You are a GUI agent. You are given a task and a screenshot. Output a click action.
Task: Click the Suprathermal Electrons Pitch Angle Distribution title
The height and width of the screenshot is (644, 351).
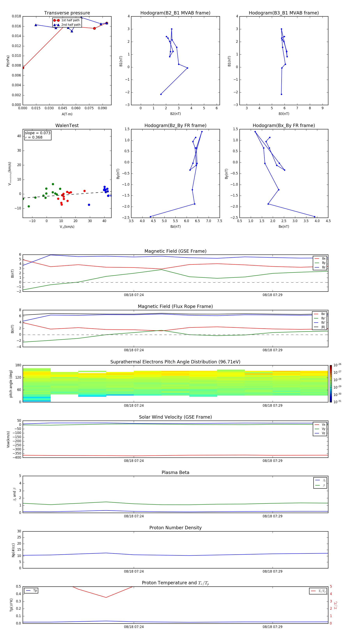pos(175,362)
